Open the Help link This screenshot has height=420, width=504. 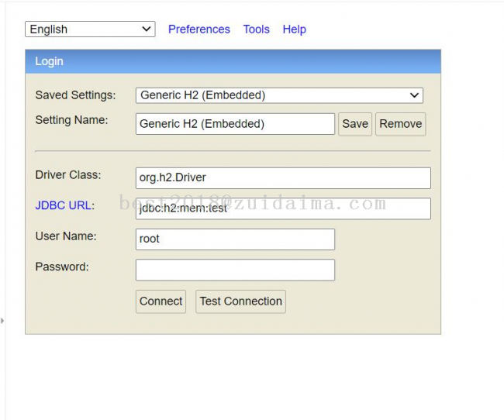pyautogui.click(x=294, y=29)
